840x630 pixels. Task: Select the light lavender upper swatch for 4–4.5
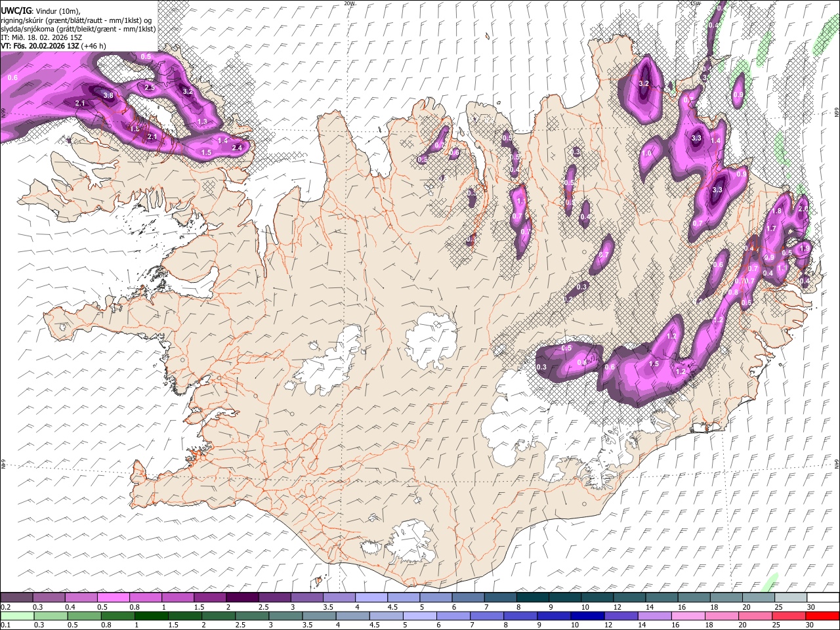point(371,598)
